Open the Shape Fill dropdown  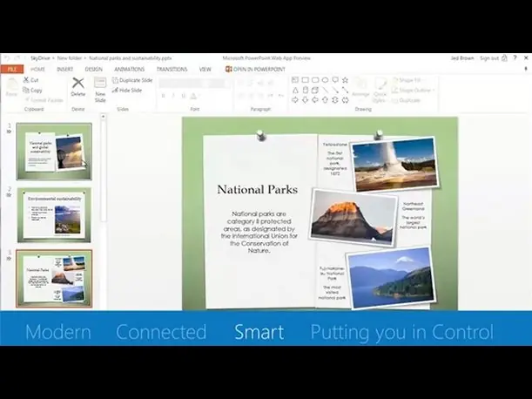point(408,80)
